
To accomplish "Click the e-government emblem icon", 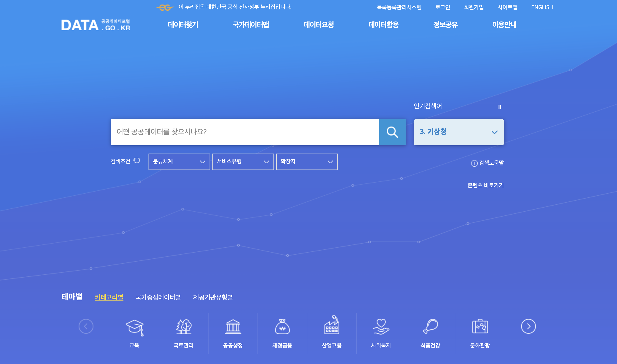I will [x=165, y=8].
